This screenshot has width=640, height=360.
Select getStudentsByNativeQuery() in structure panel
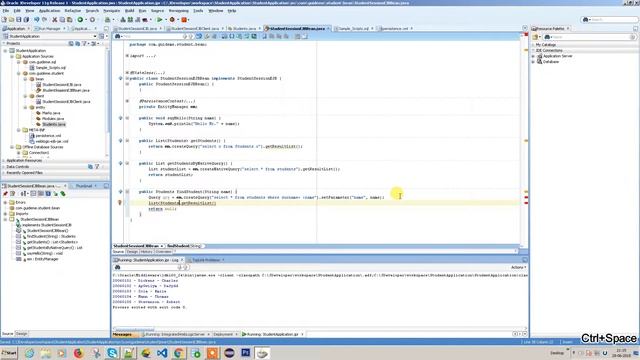[54, 248]
